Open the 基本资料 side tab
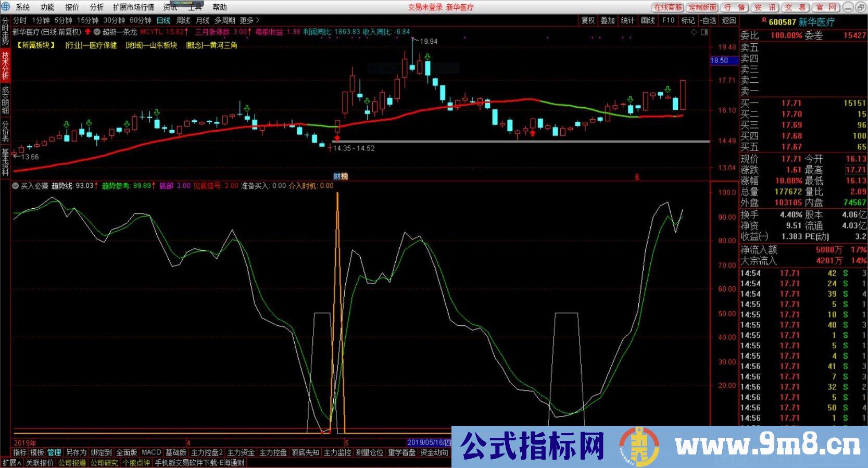Viewport: 868px width, 468px height. pos(5,162)
